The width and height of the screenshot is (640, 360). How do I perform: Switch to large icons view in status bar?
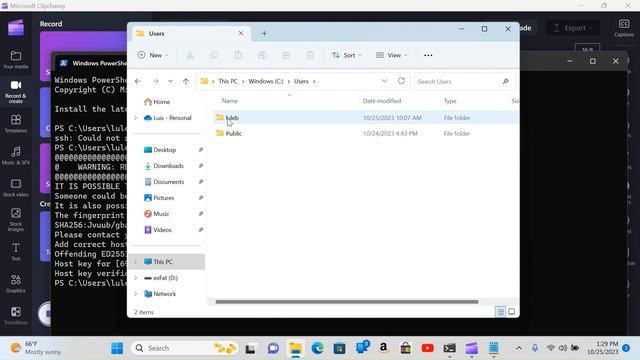[x=511, y=312]
